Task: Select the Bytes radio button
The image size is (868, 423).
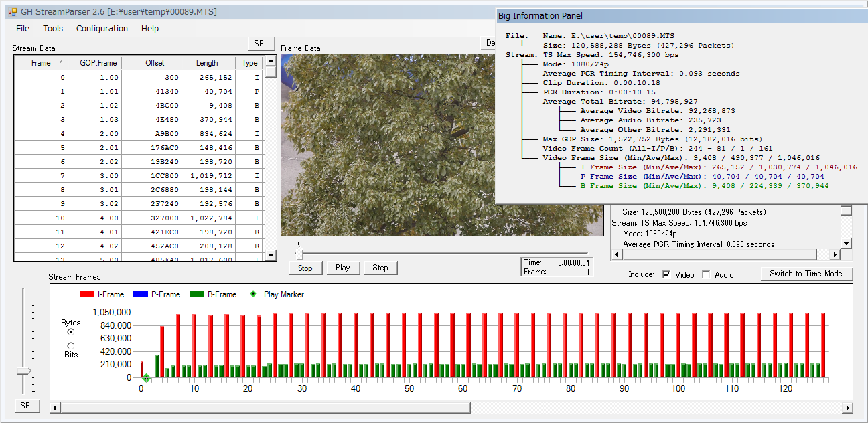Action: click(71, 331)
